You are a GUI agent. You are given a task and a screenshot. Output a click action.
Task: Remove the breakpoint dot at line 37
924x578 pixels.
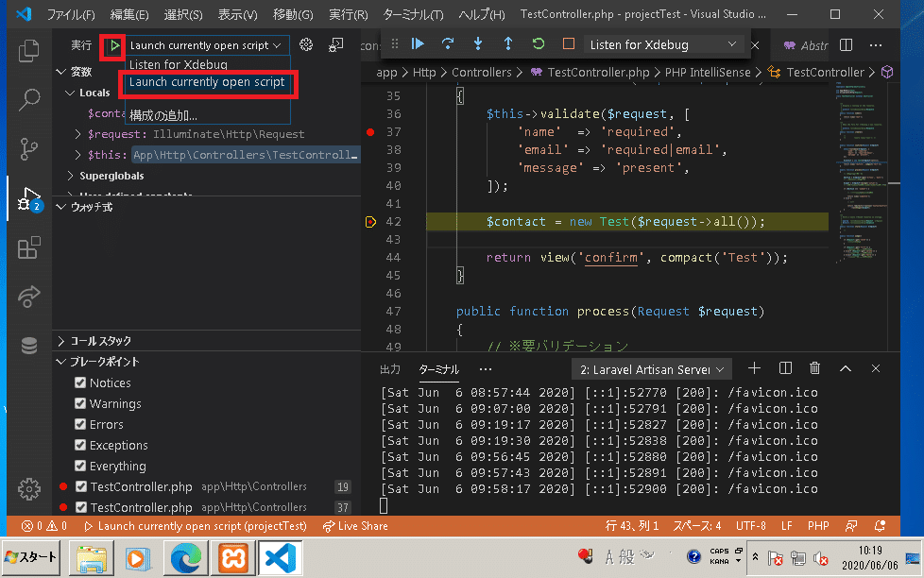pos(370,132)
